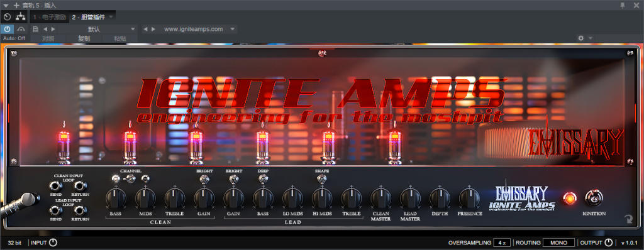Screen dimensions: 644x250
Task: Click the 对照 compare button
Action: pyautogui.click(x=48, y=38)
